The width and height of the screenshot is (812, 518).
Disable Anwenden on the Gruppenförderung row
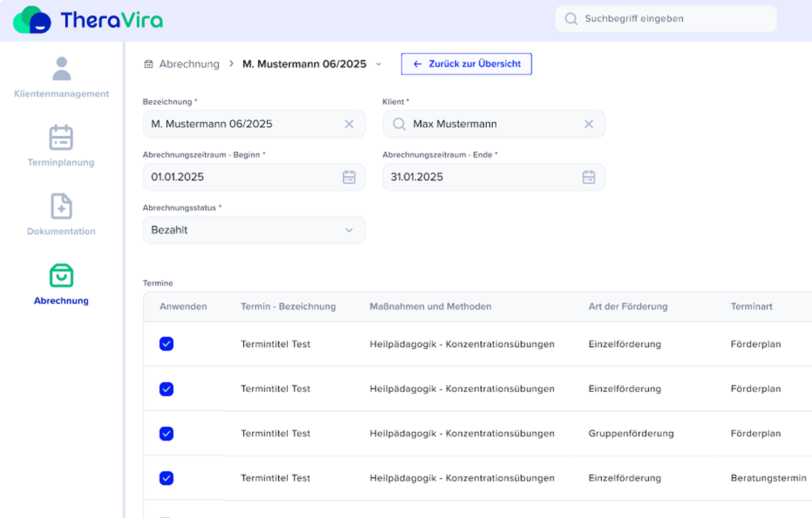[166, 433]
